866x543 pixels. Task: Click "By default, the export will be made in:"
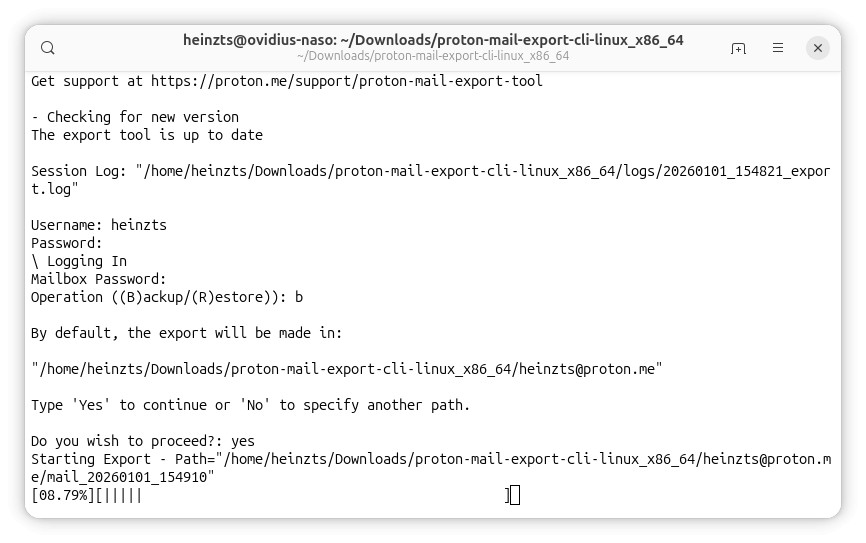pos(187,333)
